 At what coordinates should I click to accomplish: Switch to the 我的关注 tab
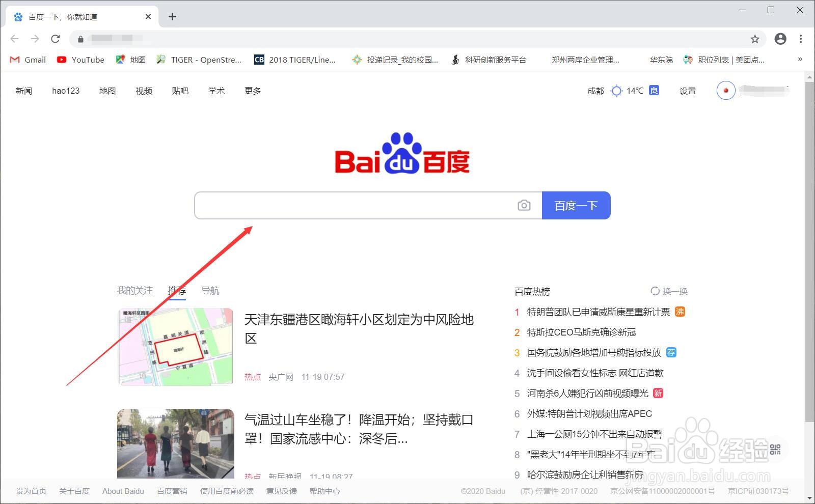coord(134,290)
